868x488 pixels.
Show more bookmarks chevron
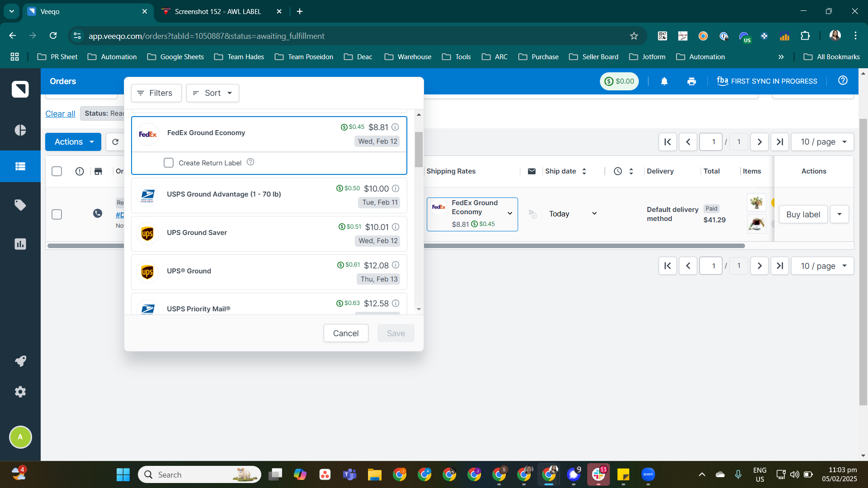point(781,57)
